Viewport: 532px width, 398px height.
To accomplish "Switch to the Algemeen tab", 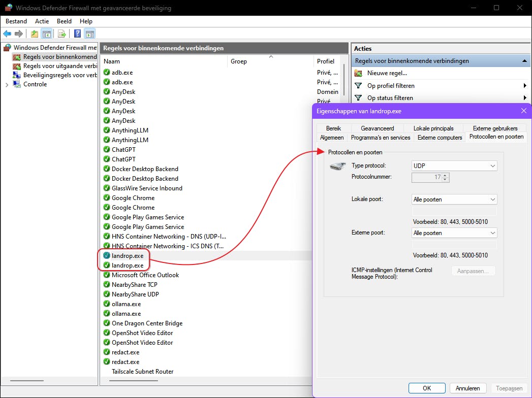I will [332, 137].
